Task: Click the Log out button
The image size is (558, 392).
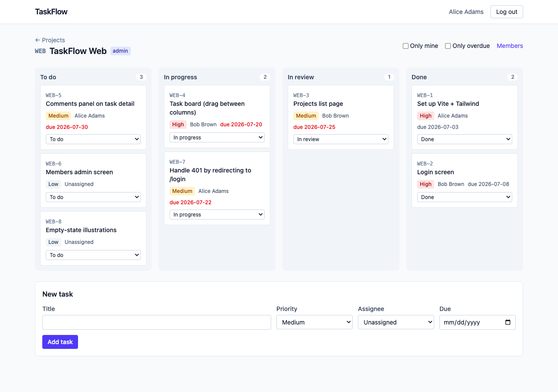Action: [x=507, y=12]
